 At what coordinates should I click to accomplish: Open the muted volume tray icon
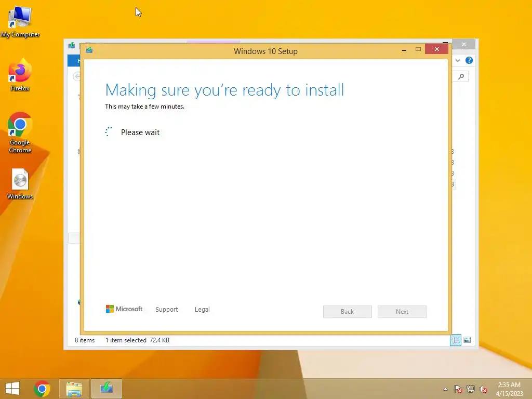pyautogui.click(x=483, y=389)
